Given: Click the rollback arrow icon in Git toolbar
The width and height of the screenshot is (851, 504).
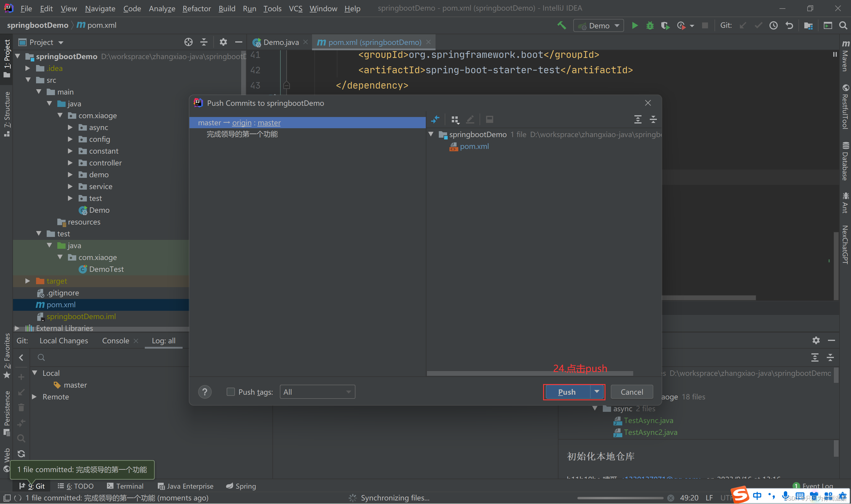Looking at the screenshot, I should pos(789,25).
